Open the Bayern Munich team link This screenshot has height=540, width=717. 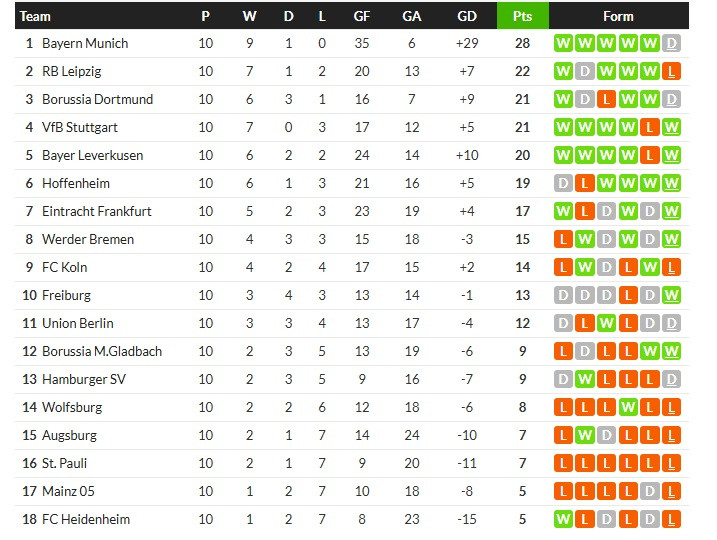click(85, 43)
